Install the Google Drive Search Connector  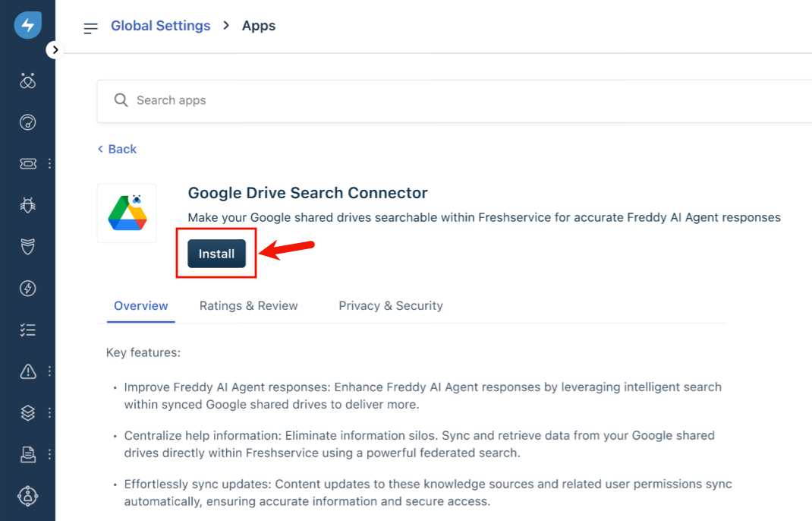click(216, 254)
